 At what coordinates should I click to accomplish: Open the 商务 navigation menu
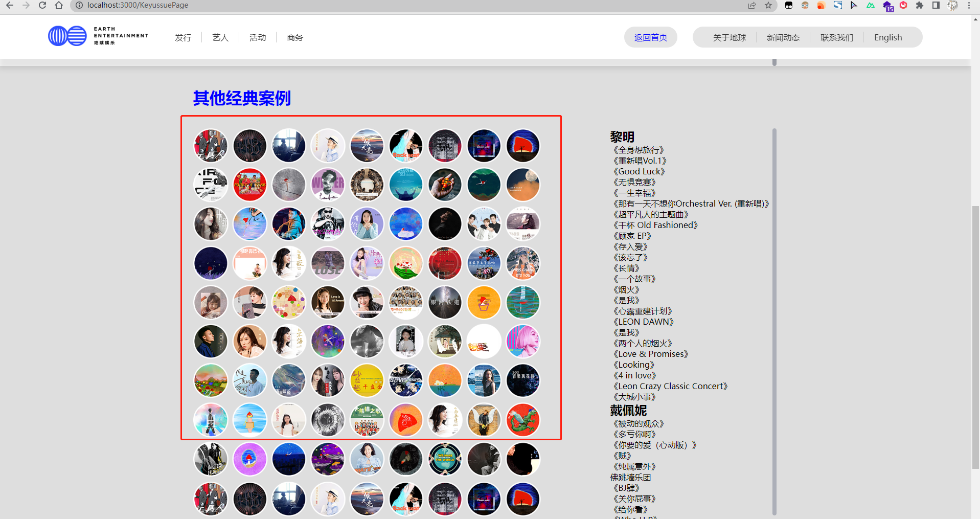(x=295, y=37)
